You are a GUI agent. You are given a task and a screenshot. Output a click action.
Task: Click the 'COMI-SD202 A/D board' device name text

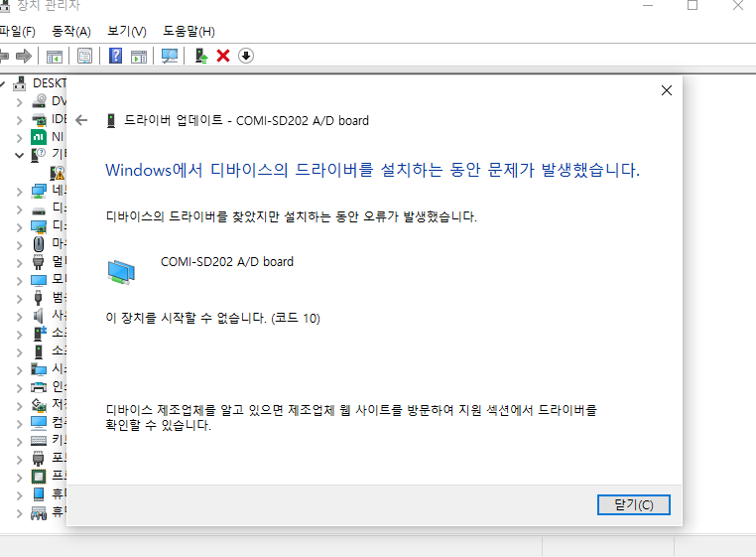point(227,261)
